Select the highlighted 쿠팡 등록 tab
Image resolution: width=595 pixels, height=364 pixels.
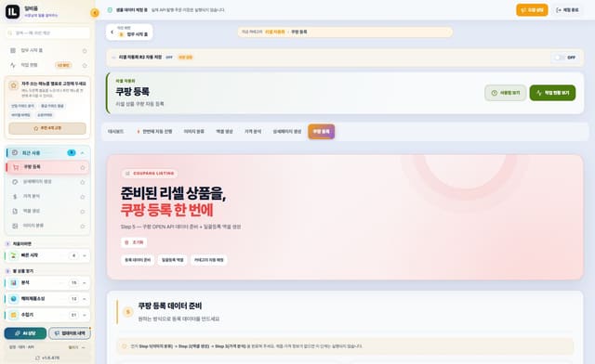(x=322, y=132)
